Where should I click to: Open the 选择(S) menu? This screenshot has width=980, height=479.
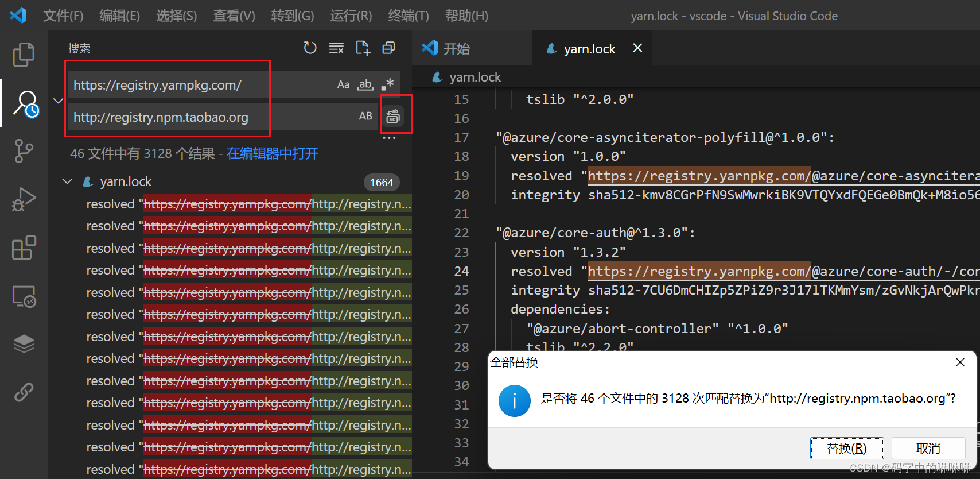176,16
